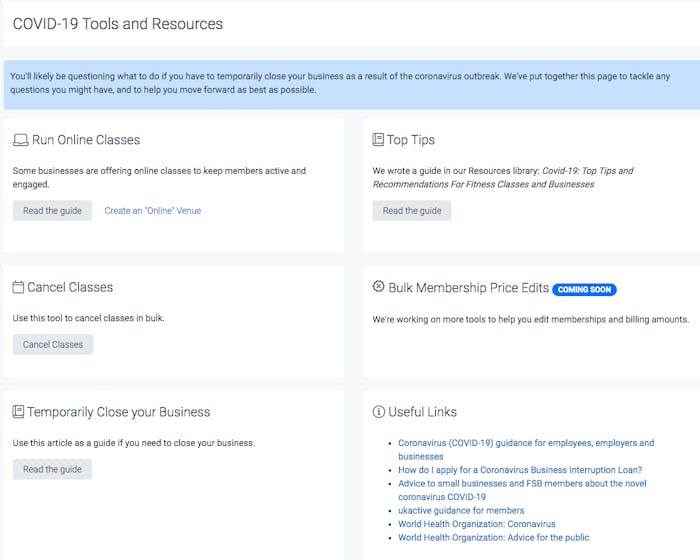Click the book icon beside Temporarily Close your Business
The image size is (700, 560).
click(18, 412)
